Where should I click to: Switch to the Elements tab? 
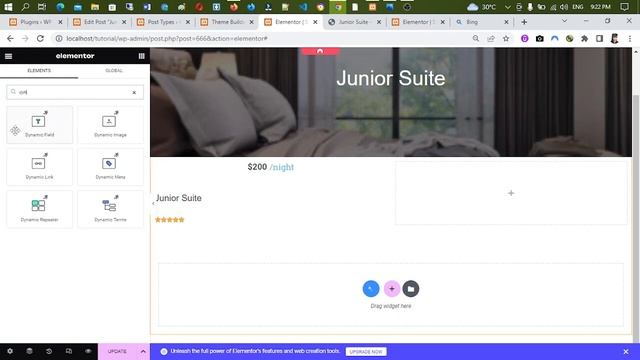coord(39,71)
